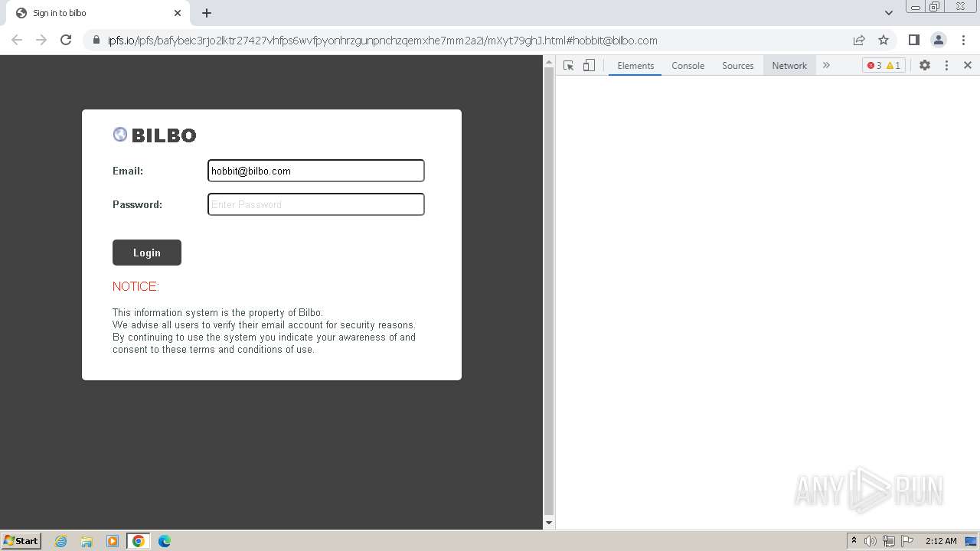The height and width of the screenshot is (551, 980).
Task: Activate DevTools inspect element picker
Action: pos(568,66)
